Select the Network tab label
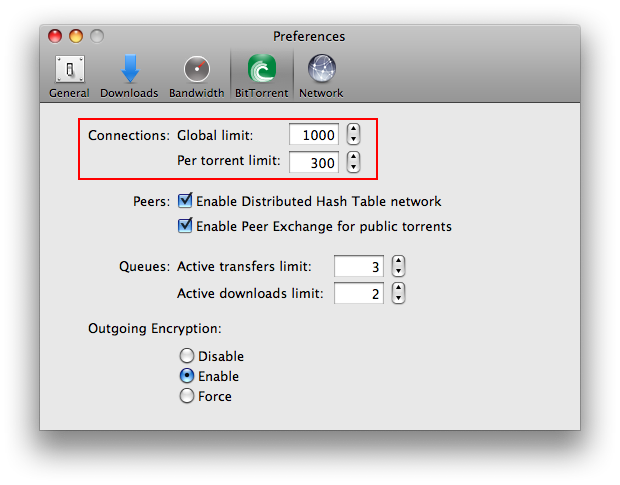 coord(321,93)
